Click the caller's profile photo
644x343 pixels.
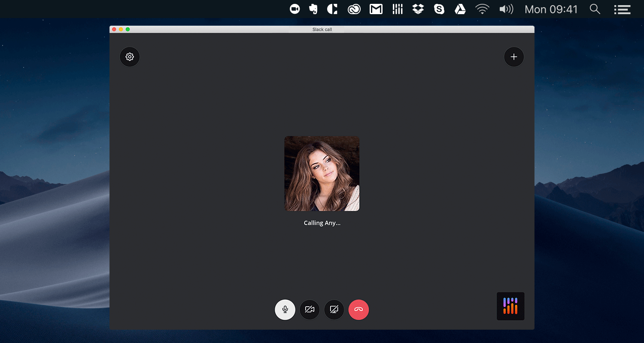pyautogui.click(x=322, y=174)
